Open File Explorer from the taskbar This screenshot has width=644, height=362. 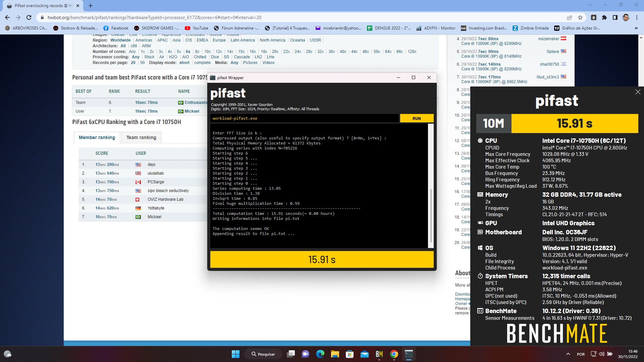tap(335, 354)
